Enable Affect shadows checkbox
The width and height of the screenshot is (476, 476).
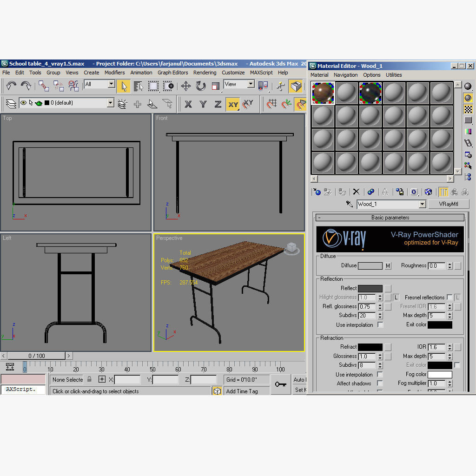(380, 383)
